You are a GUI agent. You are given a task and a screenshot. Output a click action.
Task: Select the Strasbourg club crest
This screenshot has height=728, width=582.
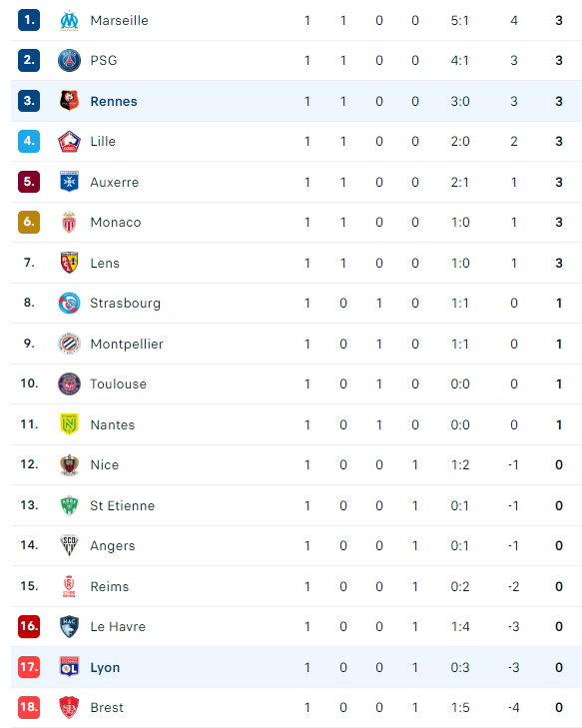[x=69, y=304]
